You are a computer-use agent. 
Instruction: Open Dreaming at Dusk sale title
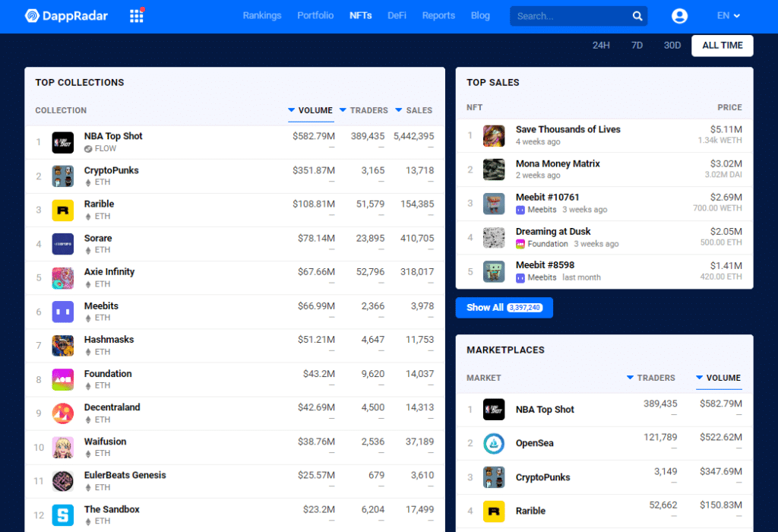pos(553,232)
